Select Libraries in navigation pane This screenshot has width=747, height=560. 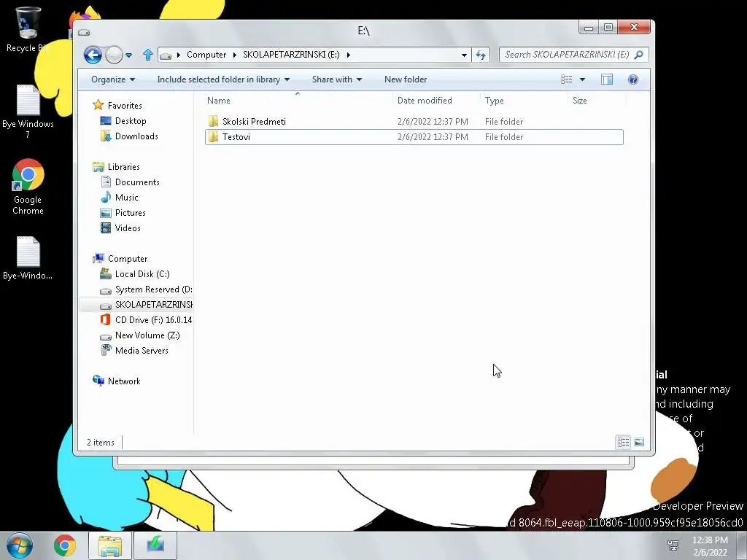pos(123,167)
